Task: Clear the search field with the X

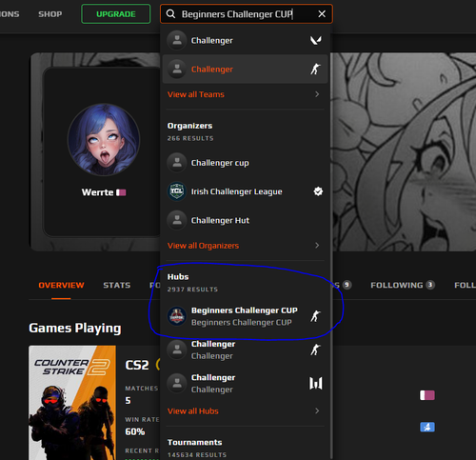Action: (322, 14)
